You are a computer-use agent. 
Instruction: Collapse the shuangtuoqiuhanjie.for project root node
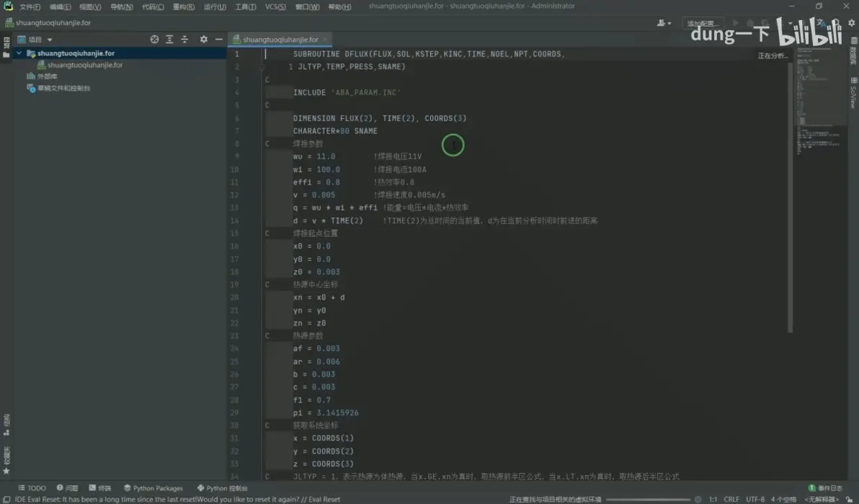19,53
